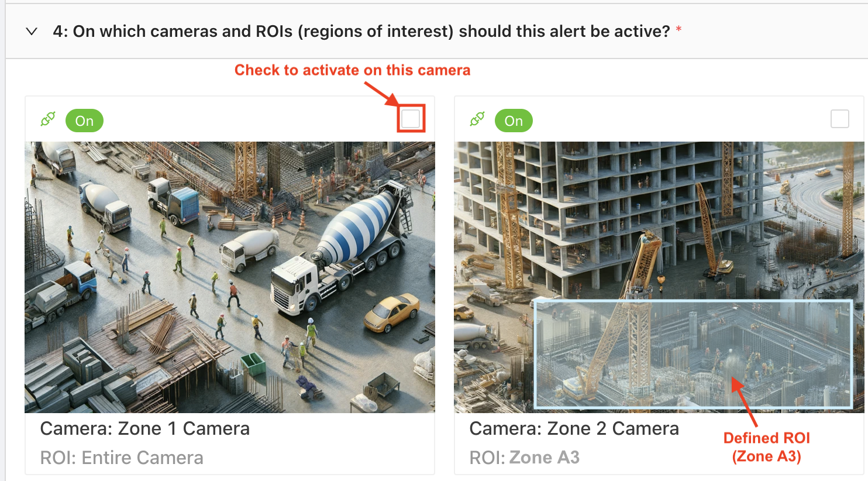Click the 'Check to activate on this camera' annotation
Viewport: 868px width, 481px height.
352,70
